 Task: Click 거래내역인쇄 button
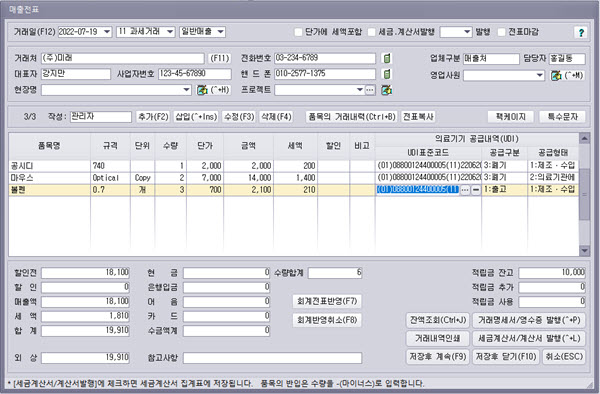click(x=438, y=338)
